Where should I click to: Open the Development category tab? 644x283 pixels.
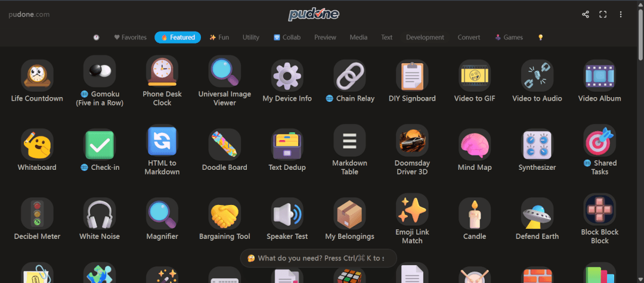coord(425,38)
